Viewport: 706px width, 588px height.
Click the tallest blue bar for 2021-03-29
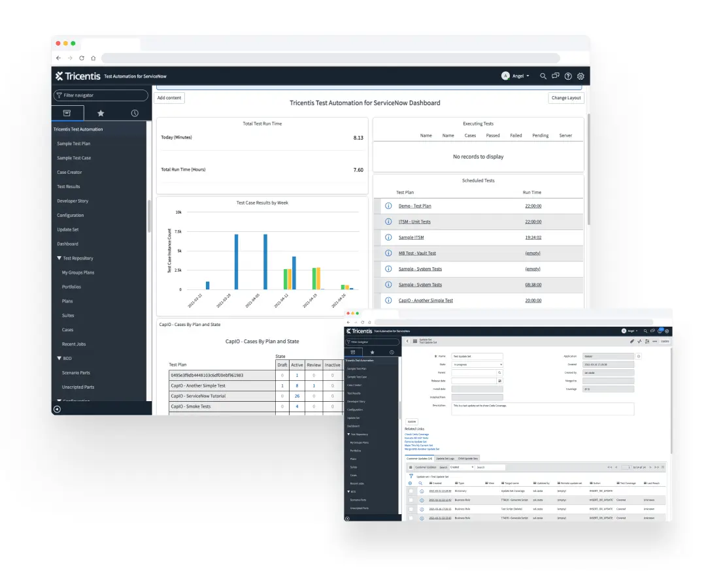pos(236,262)
